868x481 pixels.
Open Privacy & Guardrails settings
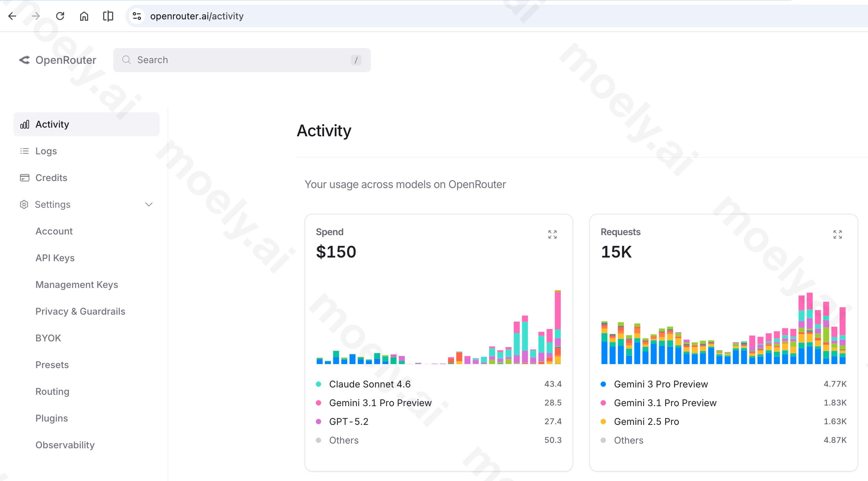pos(80,311)
